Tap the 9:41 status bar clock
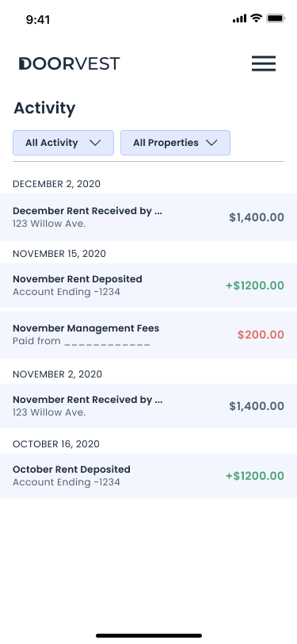The height and width of the screenshot is (644, 297). pos(38,19)
